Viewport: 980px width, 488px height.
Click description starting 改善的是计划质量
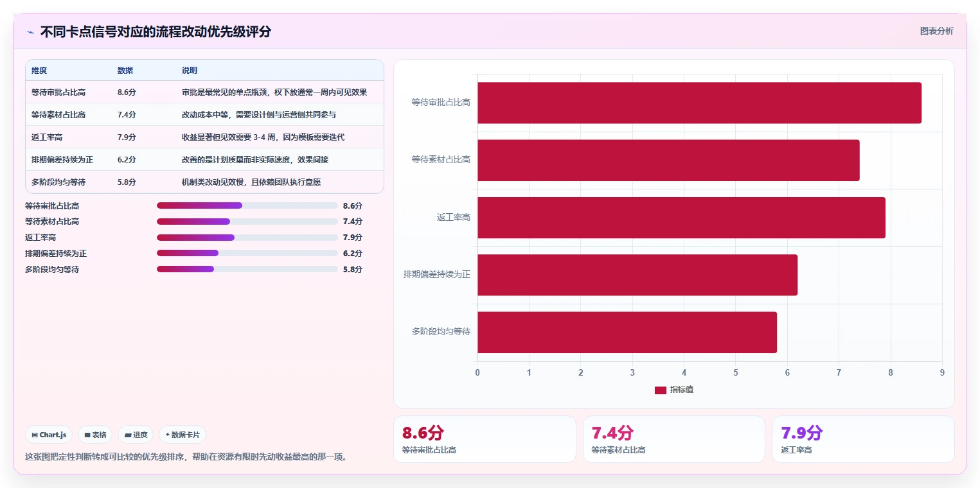255,159
